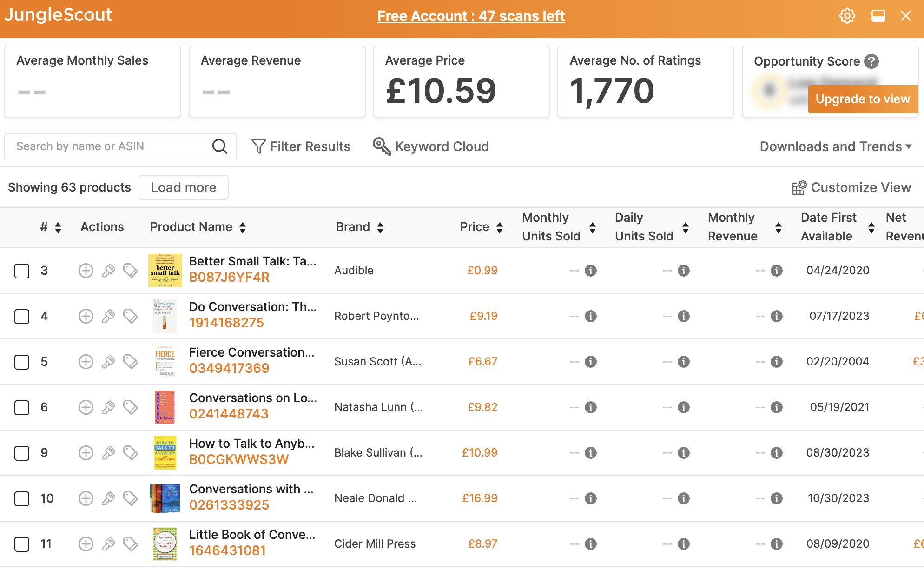Click the tag icon for Better Small Talk
Image resolution: width=924 pixels, height=570 pixels.
click(131, 271)
